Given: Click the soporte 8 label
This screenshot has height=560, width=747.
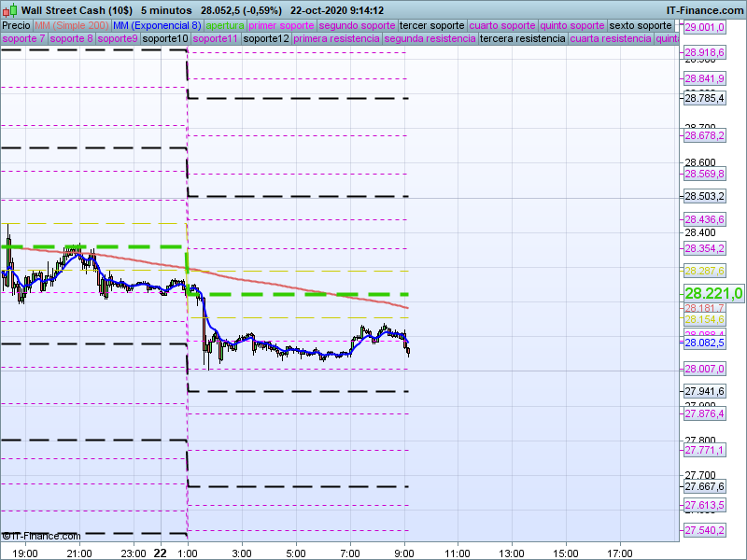Looking at the screenshot, I should coord(71,38).
